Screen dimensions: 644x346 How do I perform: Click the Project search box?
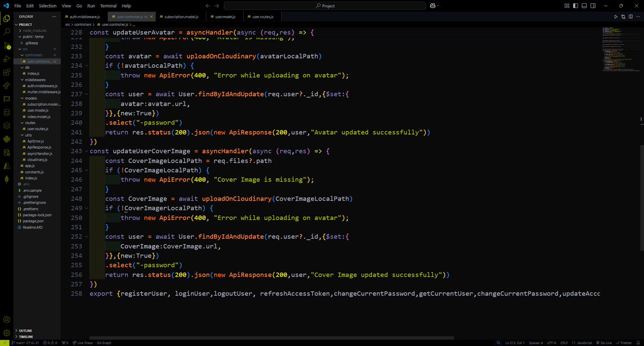coord(324,5)
